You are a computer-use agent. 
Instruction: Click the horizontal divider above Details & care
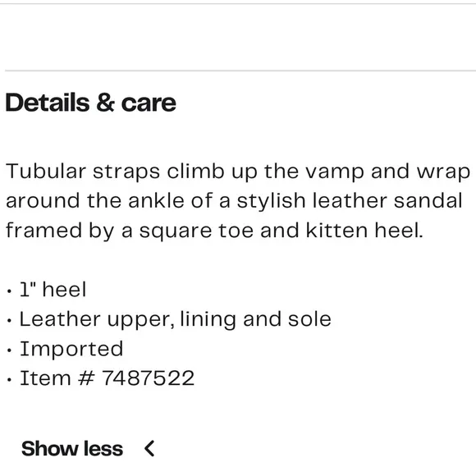pos(240,71)
